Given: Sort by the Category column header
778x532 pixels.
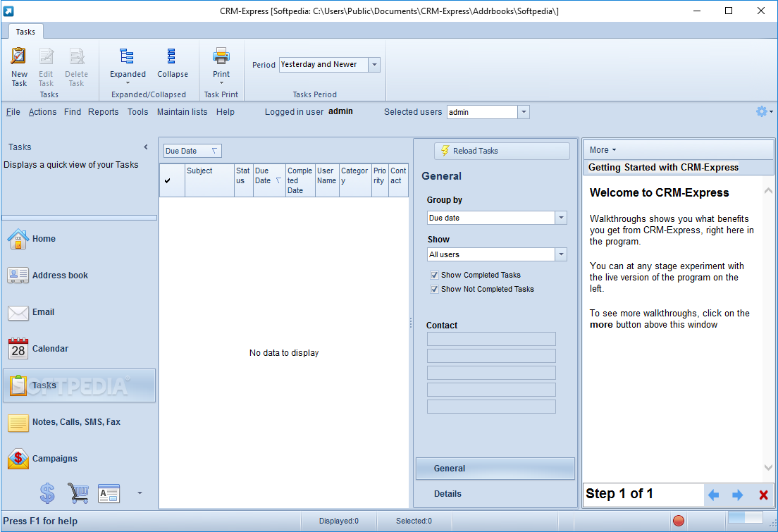Looking at the screenshot, I should click(355, 180).
